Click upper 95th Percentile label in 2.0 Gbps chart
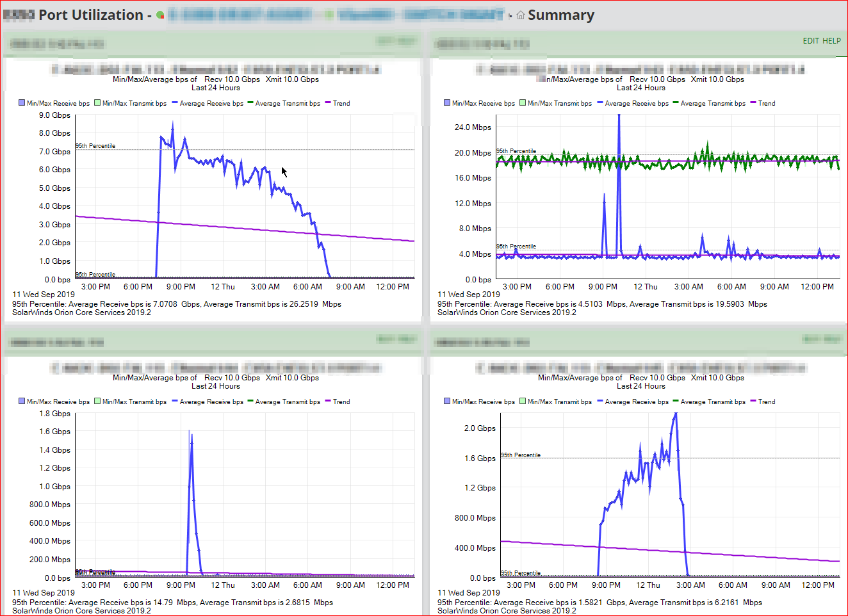 pos(521,455)
